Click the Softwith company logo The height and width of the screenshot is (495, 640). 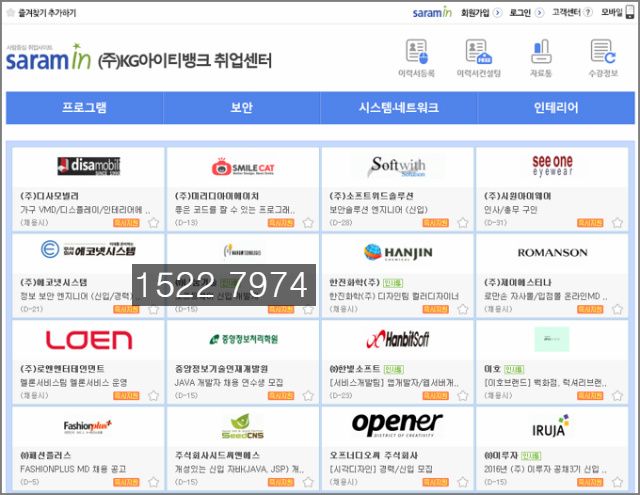(398, 166)
